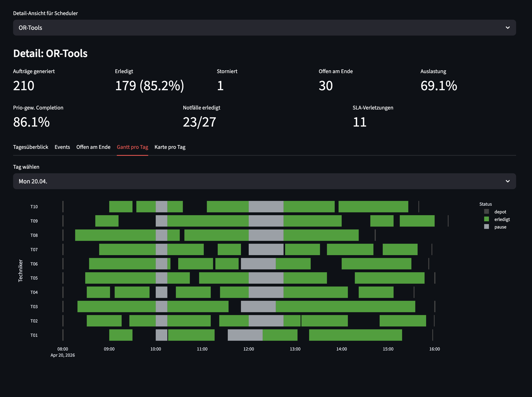Click T01's first green bar near 09:00
The image size is (532, 397).
pyautogui.click(x=121, y=335)
